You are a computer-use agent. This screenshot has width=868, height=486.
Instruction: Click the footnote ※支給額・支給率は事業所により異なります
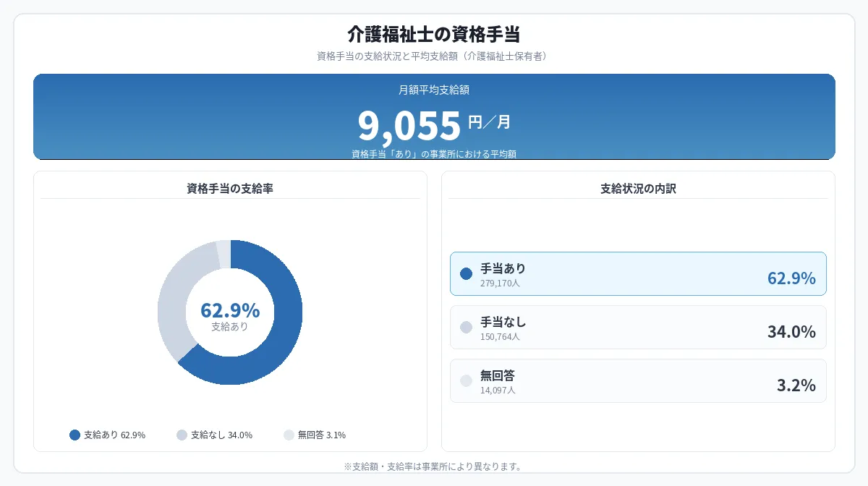point(434,466)
